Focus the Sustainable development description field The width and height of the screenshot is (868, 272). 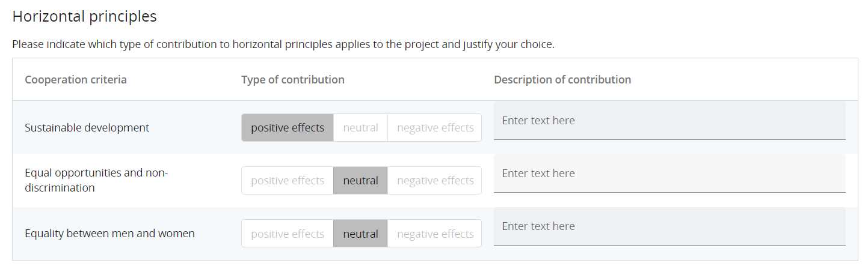click(x=669, y=121)
